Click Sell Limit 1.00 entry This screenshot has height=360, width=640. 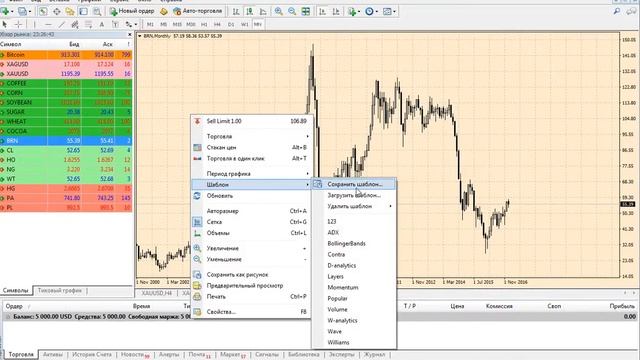(x=252, y=121)
